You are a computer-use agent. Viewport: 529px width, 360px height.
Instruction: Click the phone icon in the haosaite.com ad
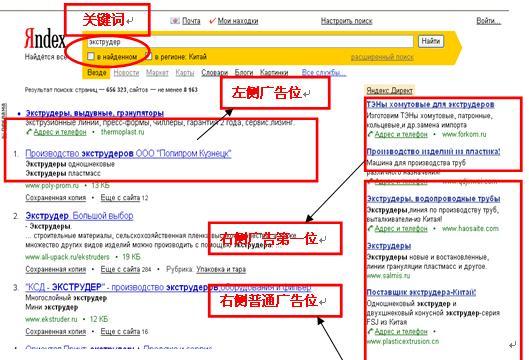pyautogui.click(x=370, y=228)
